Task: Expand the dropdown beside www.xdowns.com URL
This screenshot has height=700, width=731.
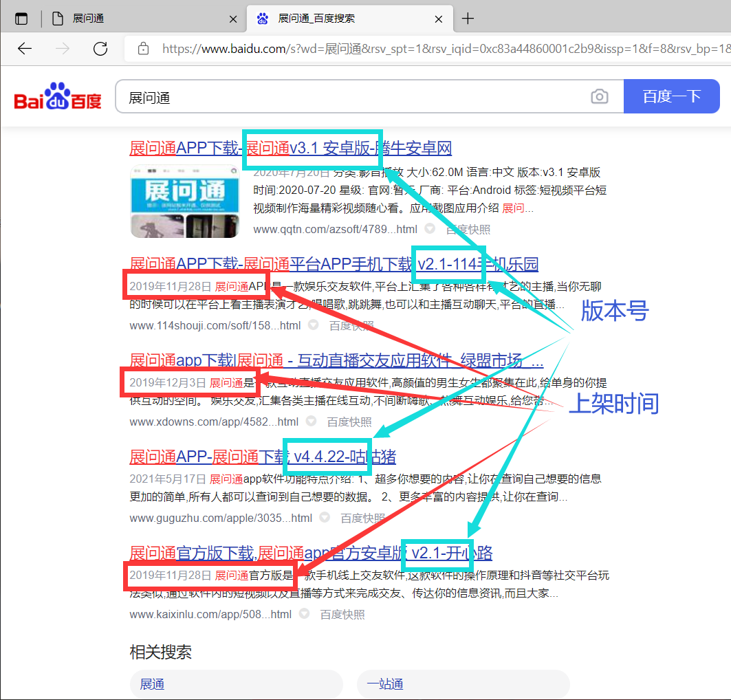Action: [311, 421]
